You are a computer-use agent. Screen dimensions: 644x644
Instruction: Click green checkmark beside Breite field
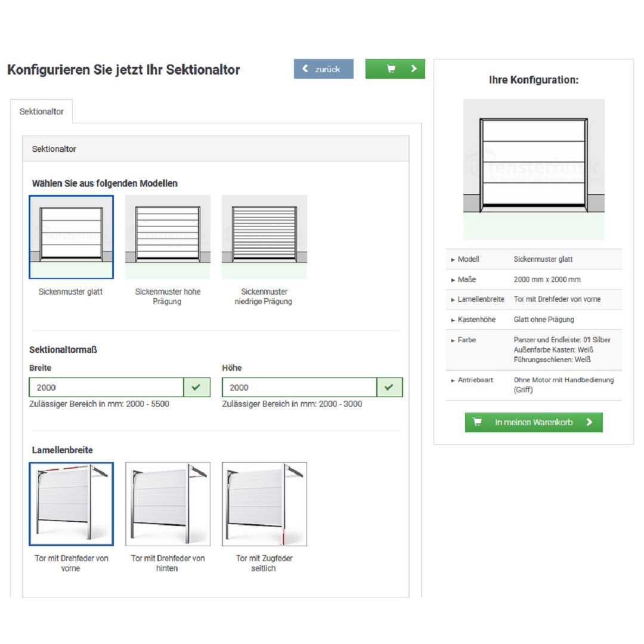(x=196, y=388)
